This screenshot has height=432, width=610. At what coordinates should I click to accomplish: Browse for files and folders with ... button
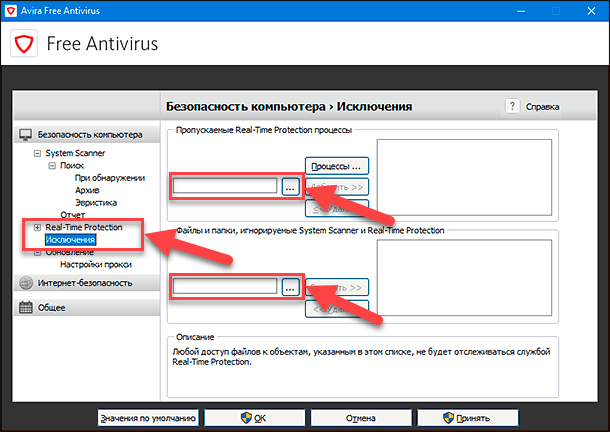tap(290, 287)
